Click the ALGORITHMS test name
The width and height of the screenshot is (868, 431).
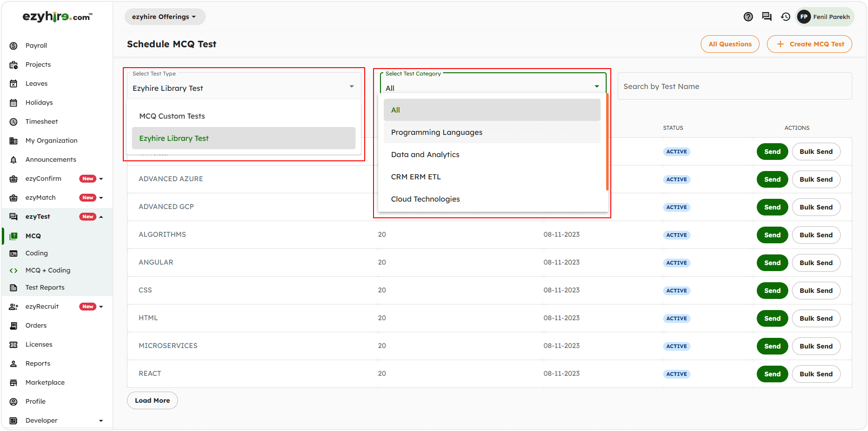click(x=162, y=235)
